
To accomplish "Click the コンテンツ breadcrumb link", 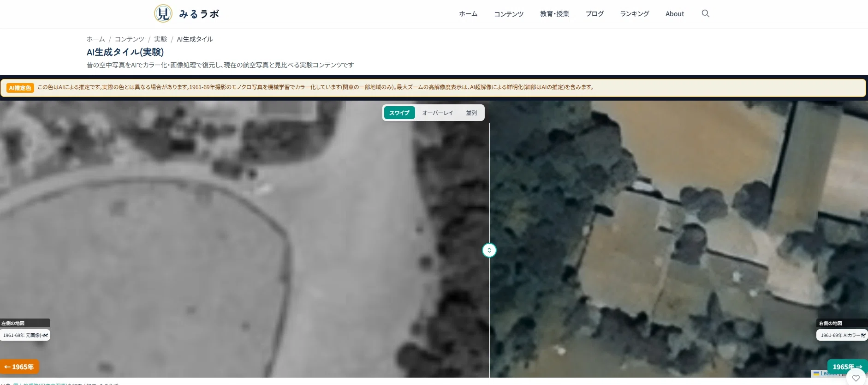I will 130,39.
